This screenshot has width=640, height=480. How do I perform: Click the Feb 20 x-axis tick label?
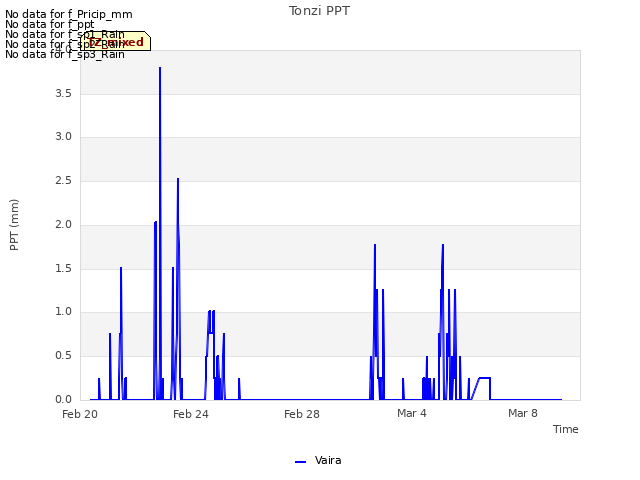tap(80, 414)
